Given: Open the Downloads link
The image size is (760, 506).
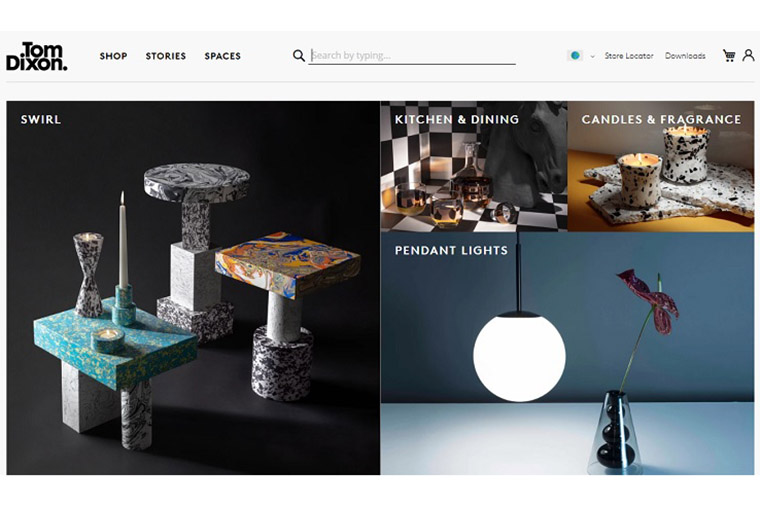Looking at the screenshot, I should [685, 56].
